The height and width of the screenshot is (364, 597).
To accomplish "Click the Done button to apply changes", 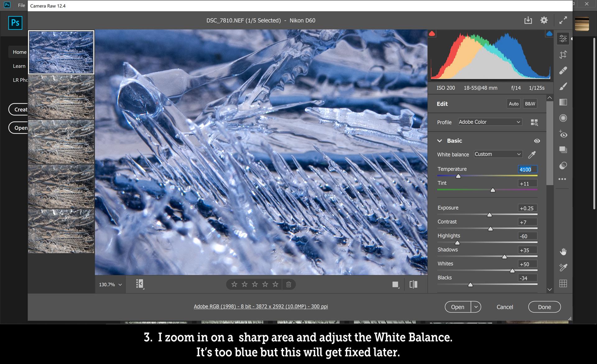I will point(545,307).
